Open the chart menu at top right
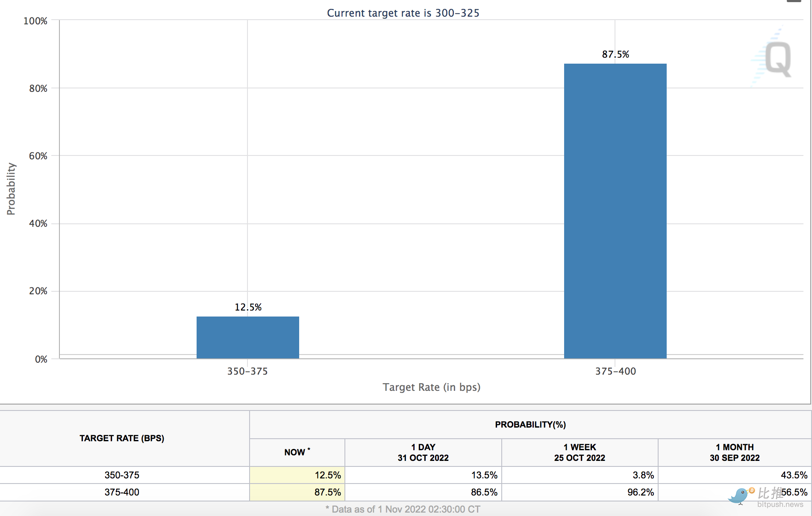The image size is (812, 516). (x=794, y=1)
